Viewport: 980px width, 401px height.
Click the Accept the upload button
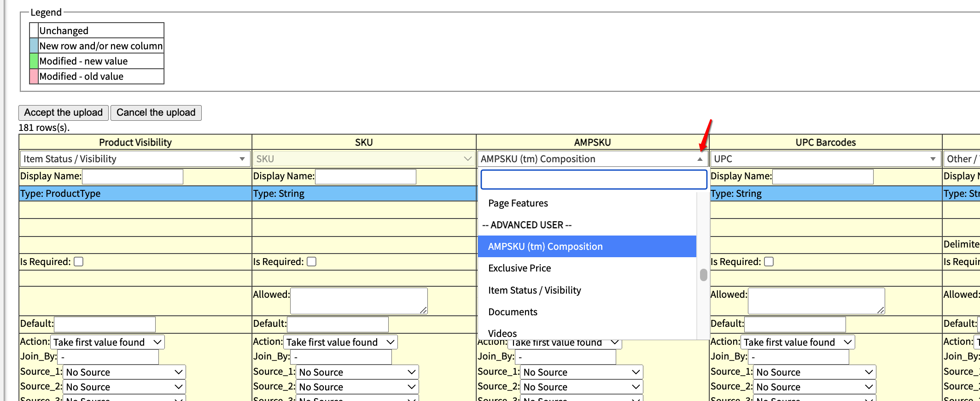pos(64,112)
